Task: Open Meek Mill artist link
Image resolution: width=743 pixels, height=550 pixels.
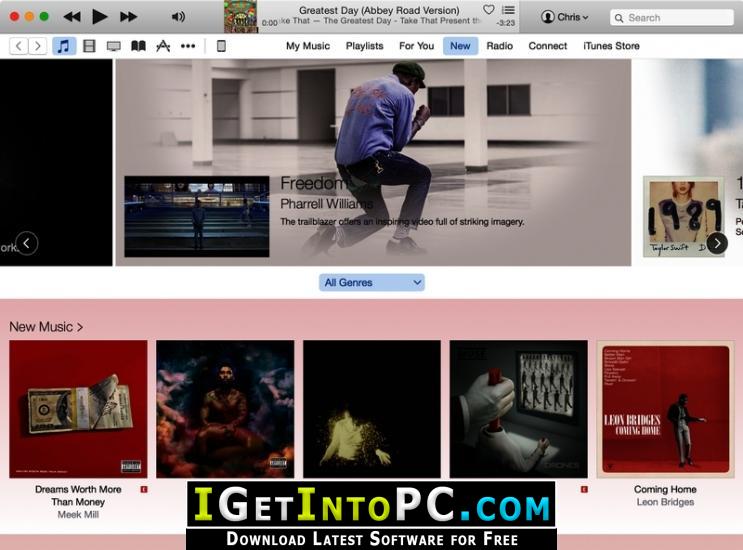Action: click(x=78, y=514)
